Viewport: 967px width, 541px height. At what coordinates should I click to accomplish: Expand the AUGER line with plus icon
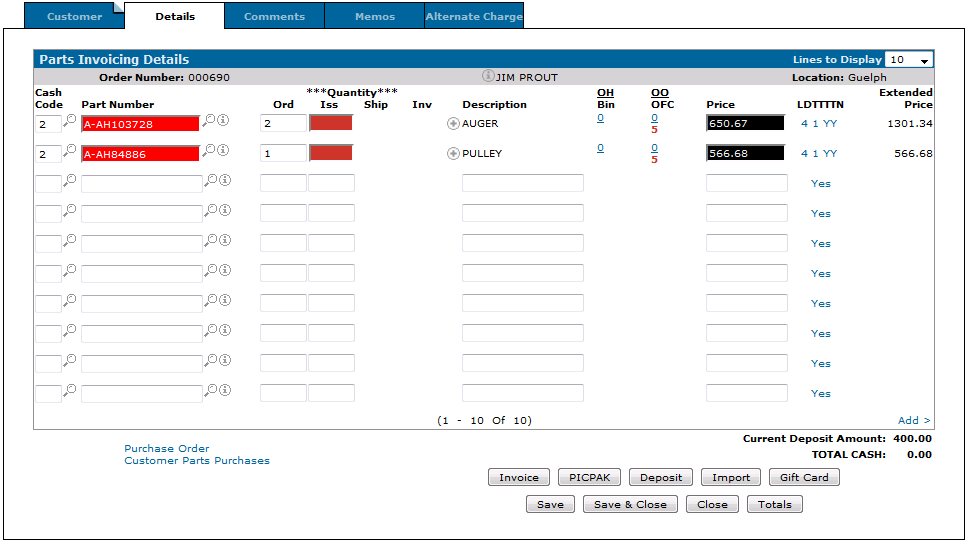[x=453, y=123]
